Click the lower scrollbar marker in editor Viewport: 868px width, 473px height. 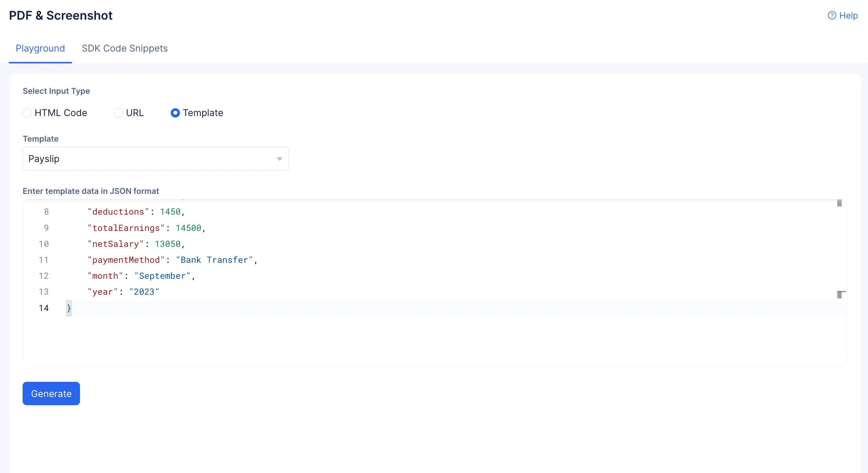[839, 295]
